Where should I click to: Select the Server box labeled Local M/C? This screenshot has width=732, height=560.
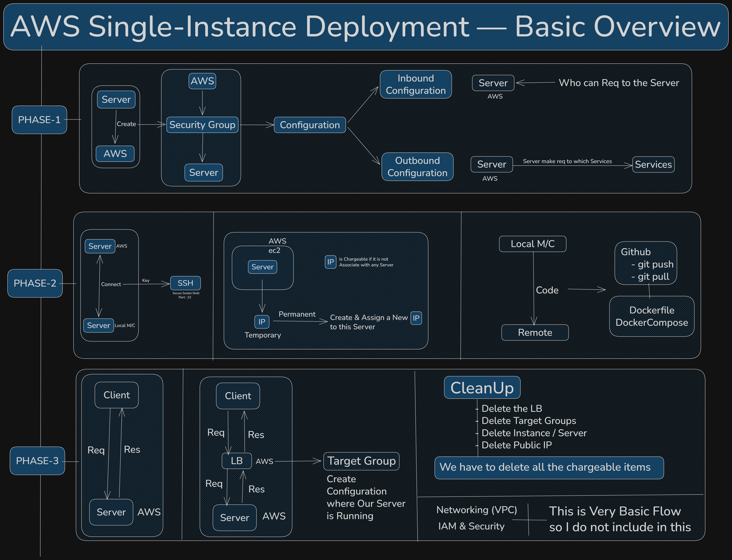click(99, 325)
